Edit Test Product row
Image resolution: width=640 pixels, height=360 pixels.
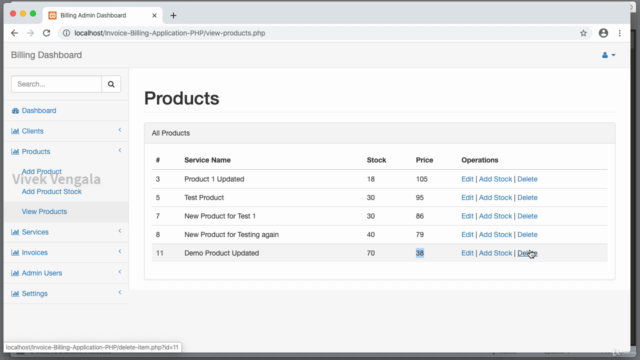pyautogui.click(x=467, y=198)
